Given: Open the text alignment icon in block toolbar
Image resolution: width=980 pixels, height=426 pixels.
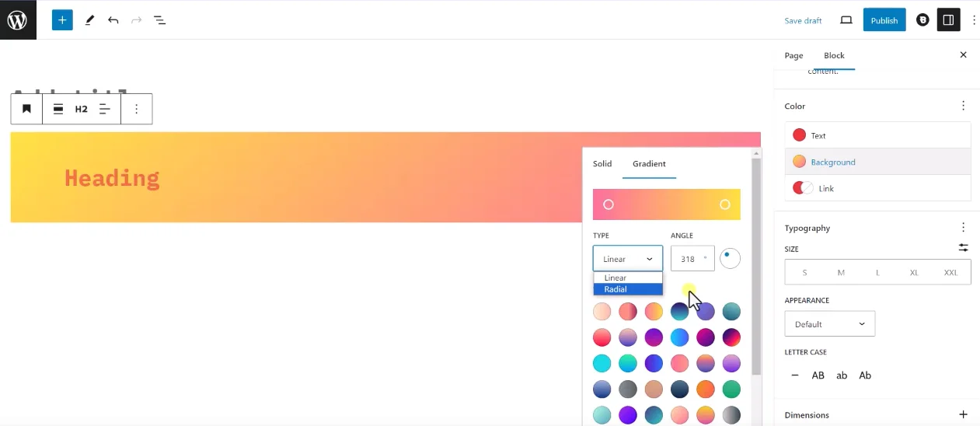Looking at the screenshot, I should (x=104, y=109).
